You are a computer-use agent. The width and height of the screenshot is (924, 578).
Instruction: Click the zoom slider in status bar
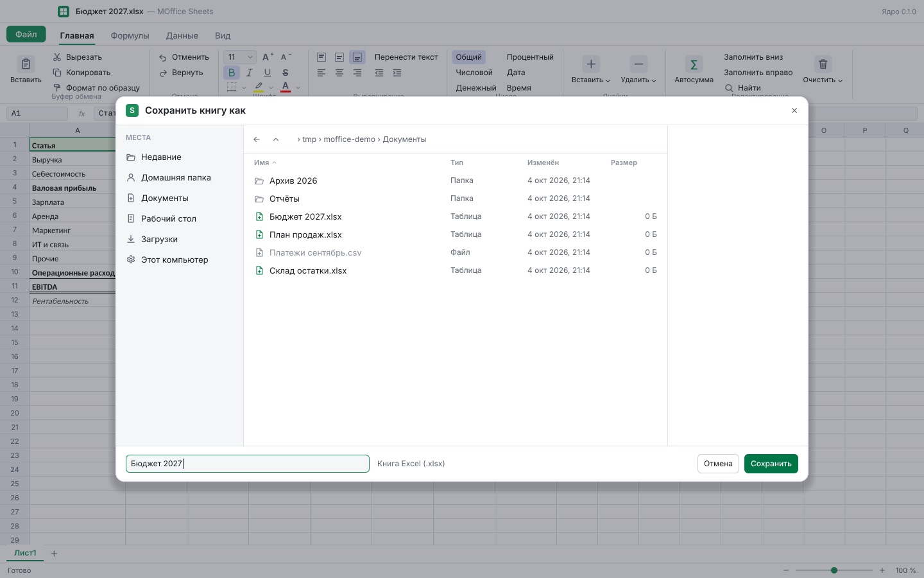[x=834, y=570]
